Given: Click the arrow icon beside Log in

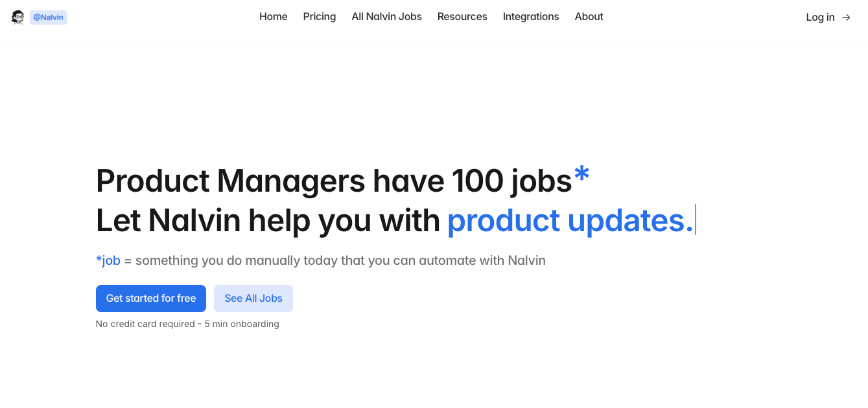Looking at the screenshot, I should click(x=847, y=17).
